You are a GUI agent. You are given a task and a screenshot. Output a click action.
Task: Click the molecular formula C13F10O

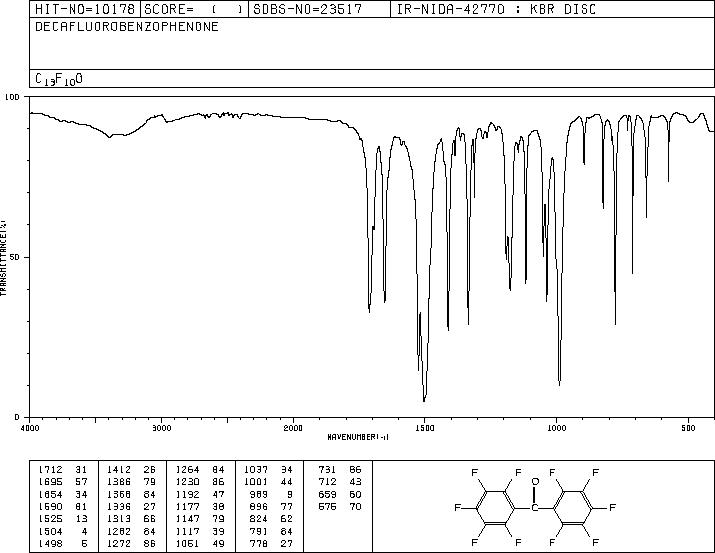click(59, 79)
